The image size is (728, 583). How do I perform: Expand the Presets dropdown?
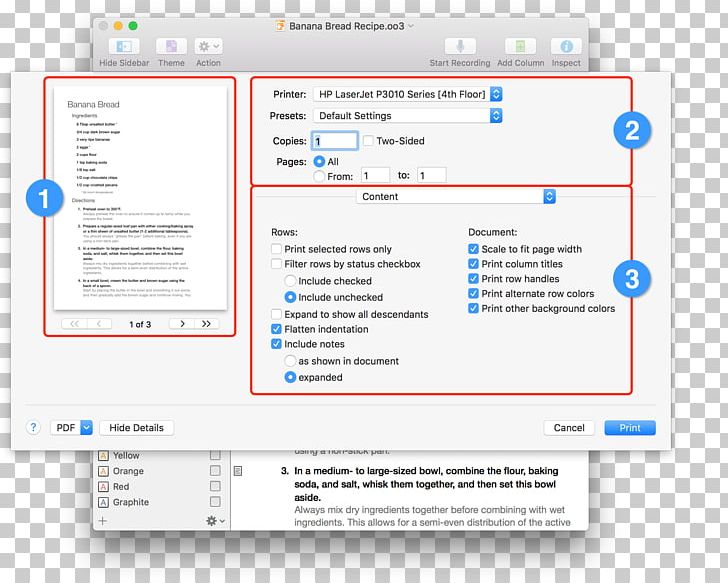[406, 116]
